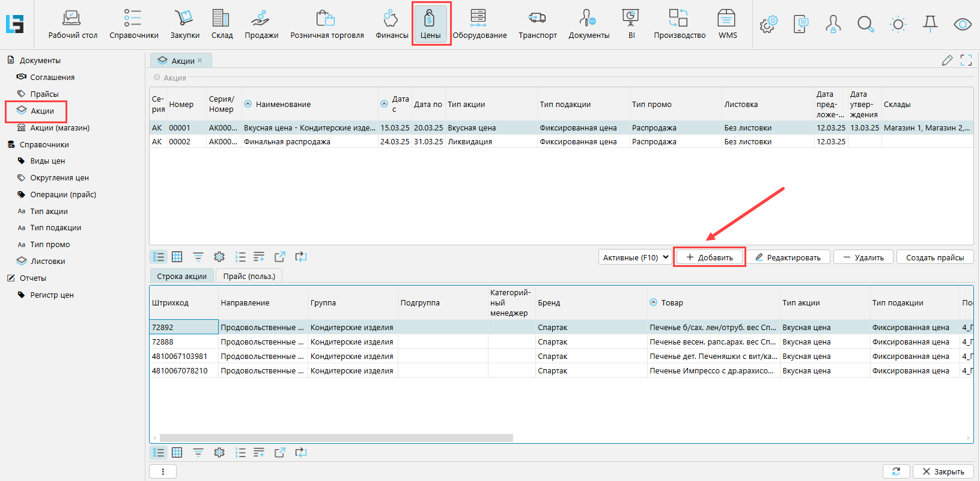Click the horizontal scrollbar of the lower table

[x=336, y=438]
